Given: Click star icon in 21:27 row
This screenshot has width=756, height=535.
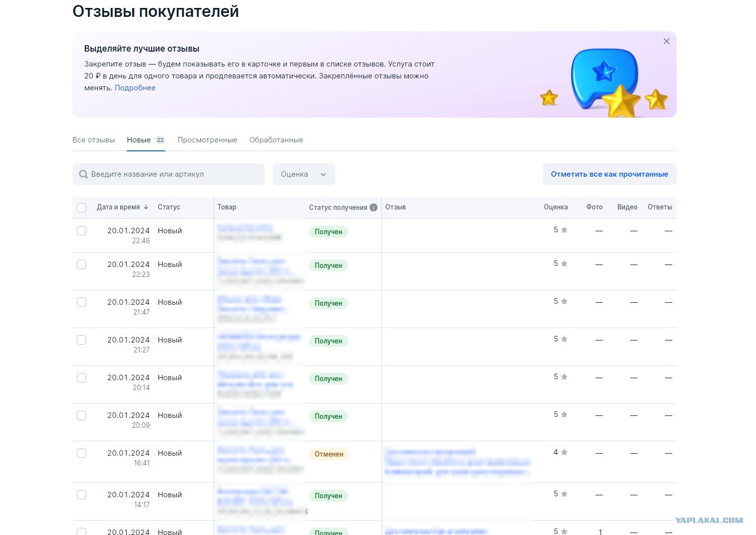Looking at the screenshot, I should coord(564,339).
